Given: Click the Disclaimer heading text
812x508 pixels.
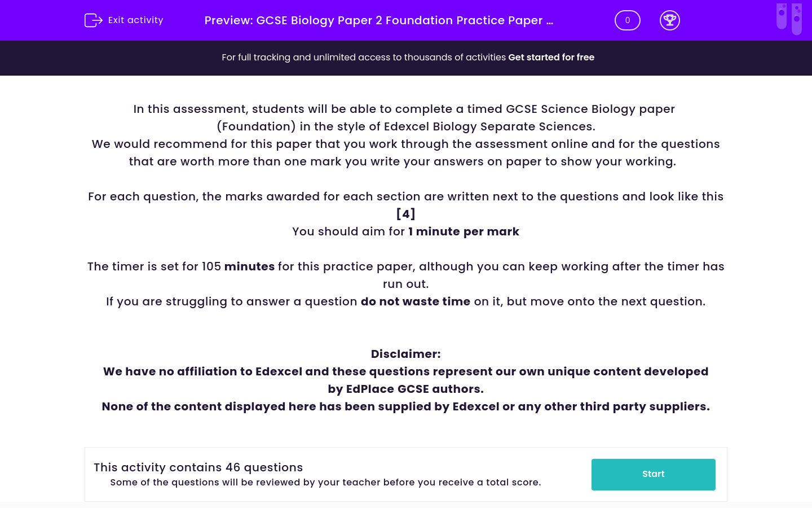Looking at the screenshot, I should coord(405,354).
